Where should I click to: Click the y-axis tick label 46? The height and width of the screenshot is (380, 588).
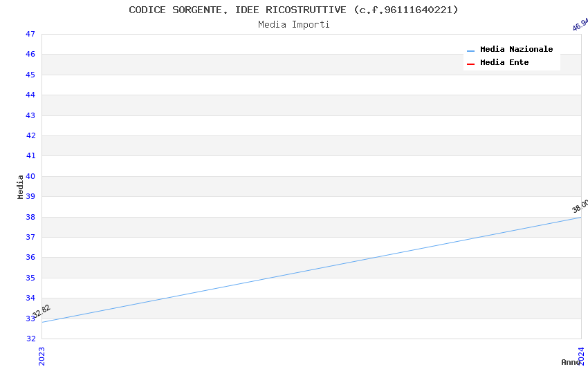coord(30,55)
